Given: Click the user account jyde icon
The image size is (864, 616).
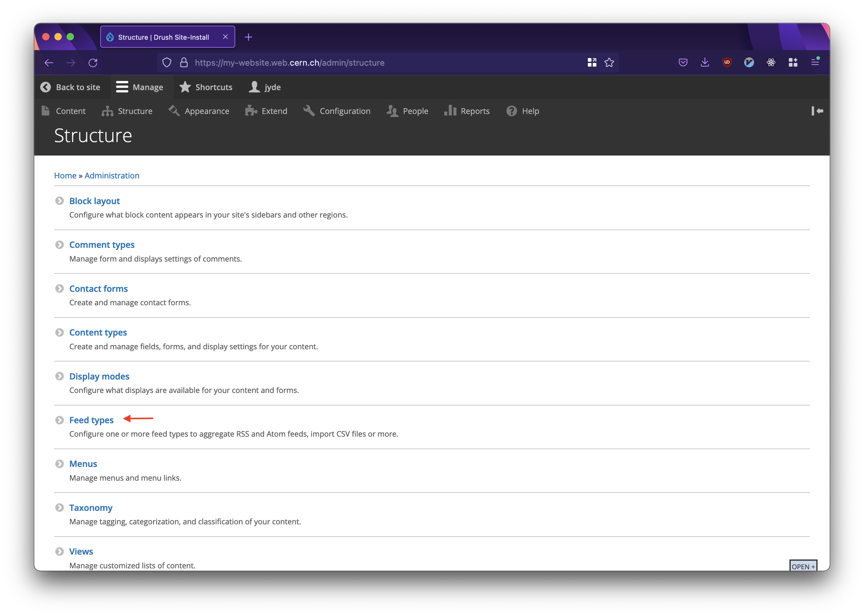Looking at the screenshot, I should coord(255,87).
